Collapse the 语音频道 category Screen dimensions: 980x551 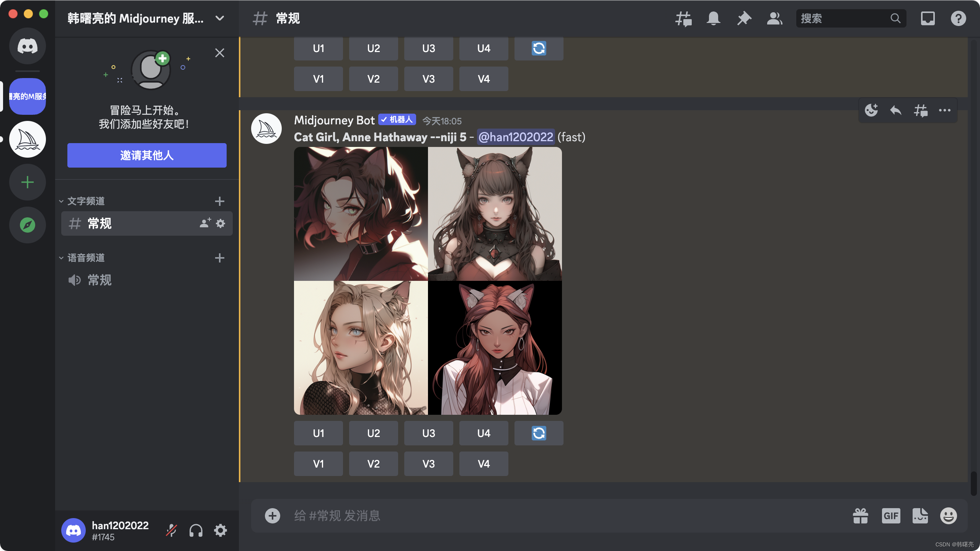[x=86, y=258]
